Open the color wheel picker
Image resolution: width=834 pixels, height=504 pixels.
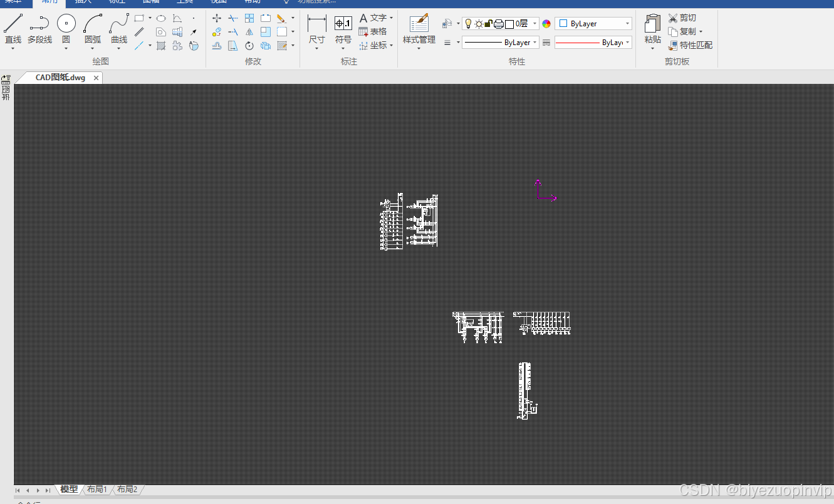(x=546, y=24)
